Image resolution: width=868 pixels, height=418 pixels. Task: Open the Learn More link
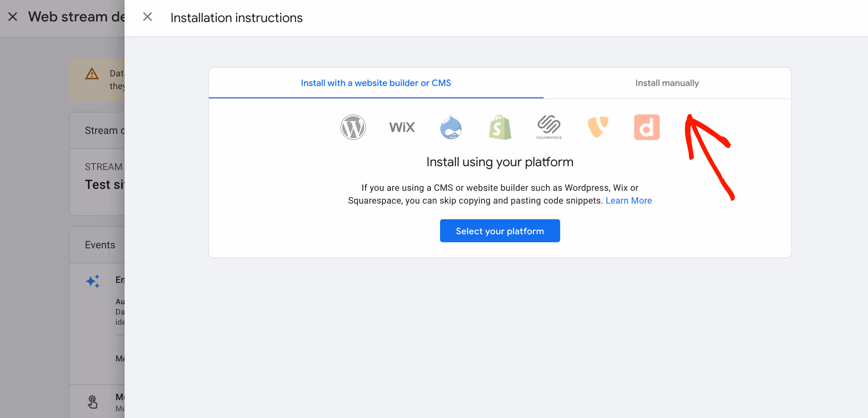628,201
